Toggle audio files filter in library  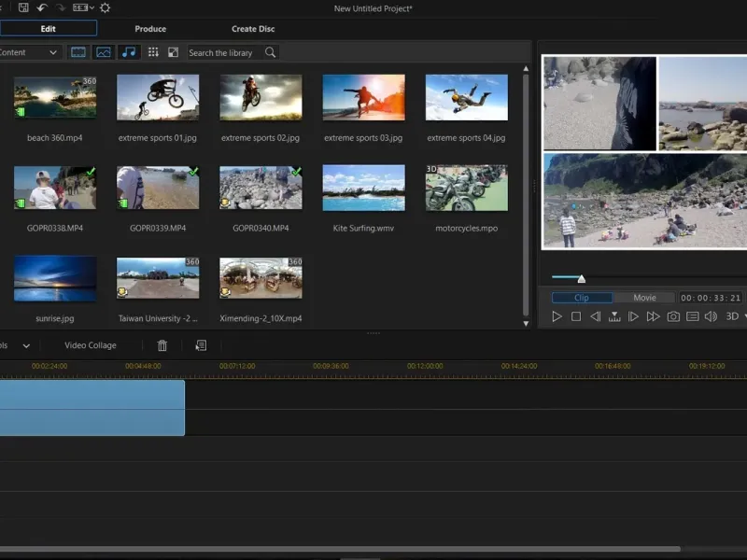(129, 52)
